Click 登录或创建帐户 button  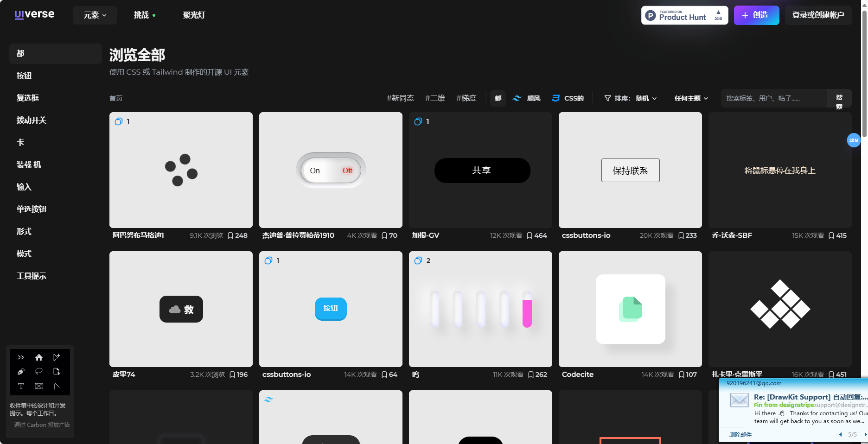(x=818, y=15)
